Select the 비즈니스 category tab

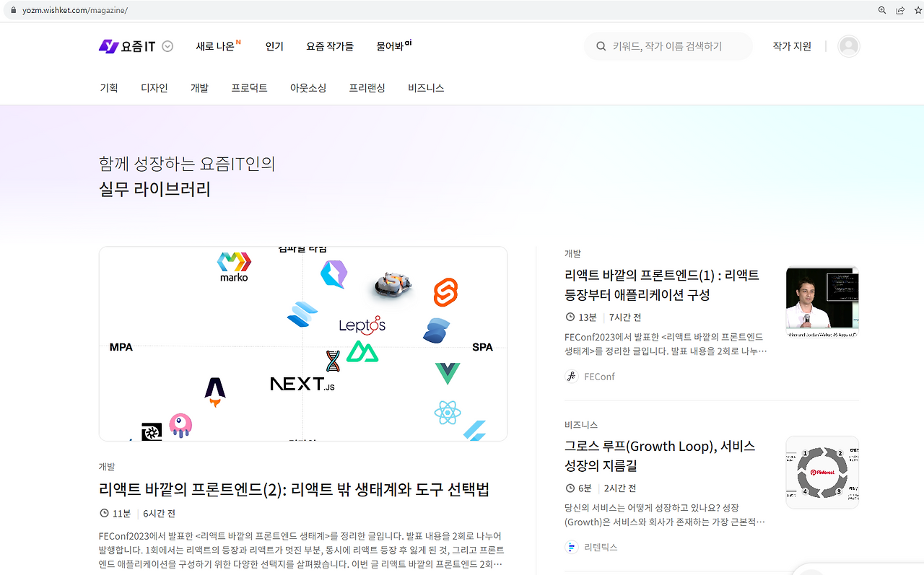[x=426, y=88]
